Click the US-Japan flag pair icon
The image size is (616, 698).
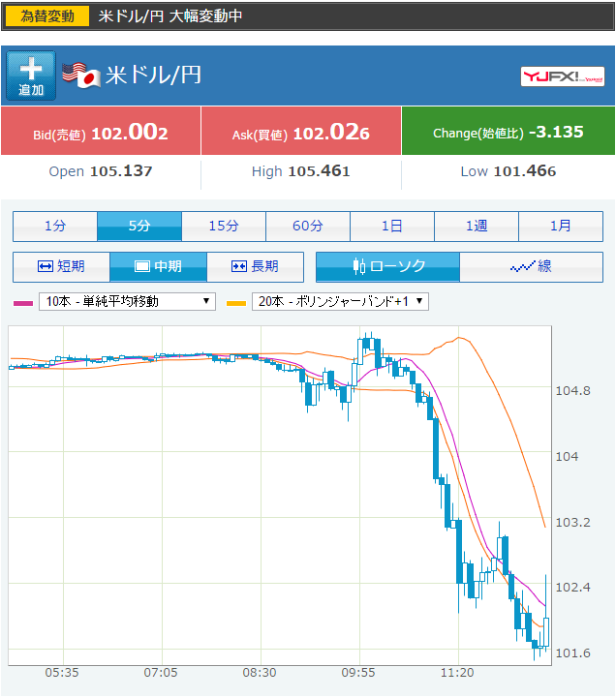pos(81,76)
